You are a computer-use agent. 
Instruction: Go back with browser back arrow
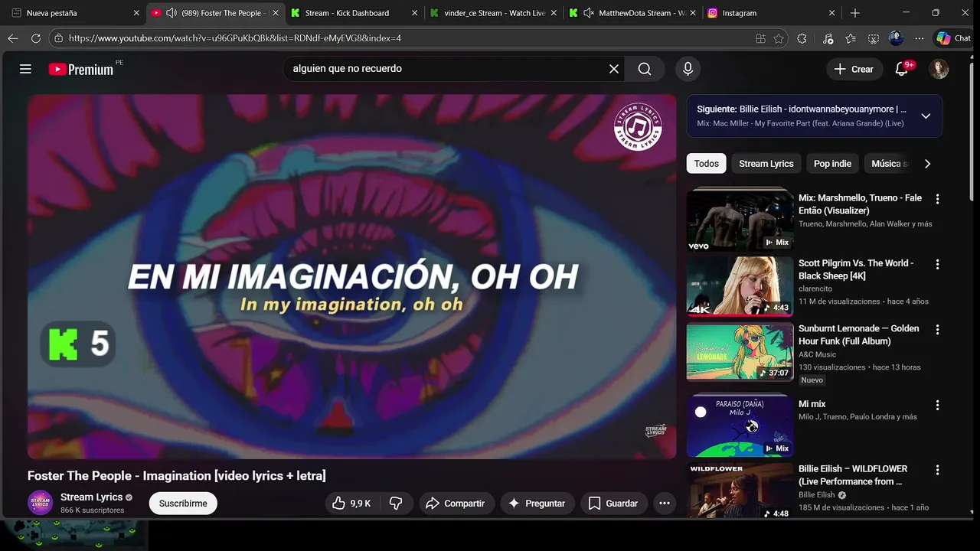[x=13, y=38]
